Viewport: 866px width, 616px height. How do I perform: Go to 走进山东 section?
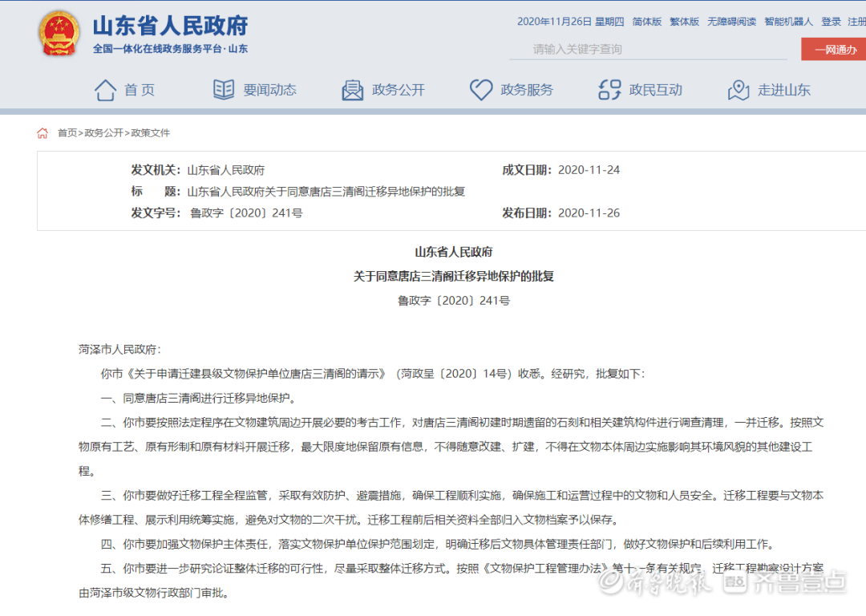784,90
